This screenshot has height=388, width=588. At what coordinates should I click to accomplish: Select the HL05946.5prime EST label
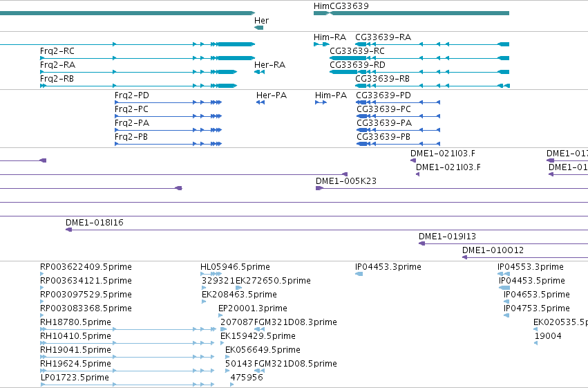pyautogui.click(x=235, y=267)
